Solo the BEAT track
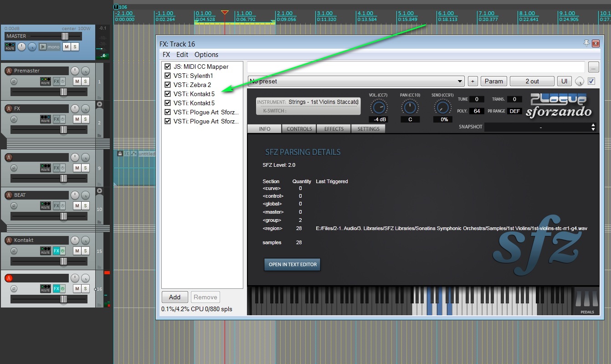The image size is (611, 364). (86, 206)
